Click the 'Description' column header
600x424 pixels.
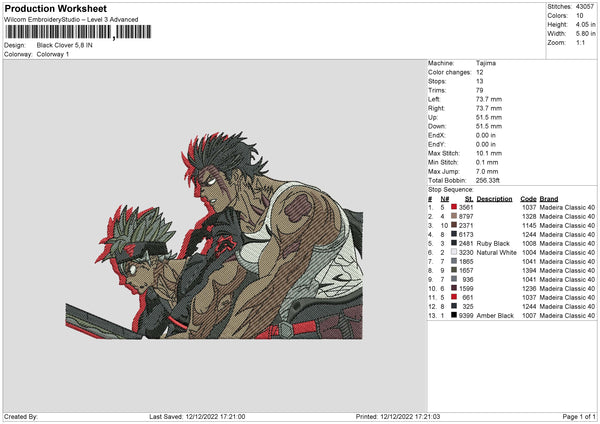click(494, 199)
